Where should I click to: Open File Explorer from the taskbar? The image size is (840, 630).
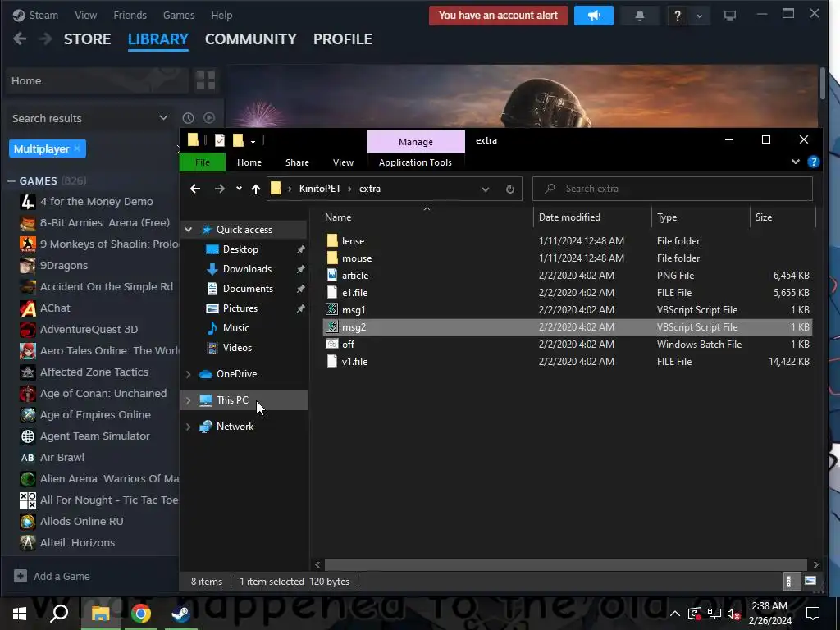(x=100, y=614)
